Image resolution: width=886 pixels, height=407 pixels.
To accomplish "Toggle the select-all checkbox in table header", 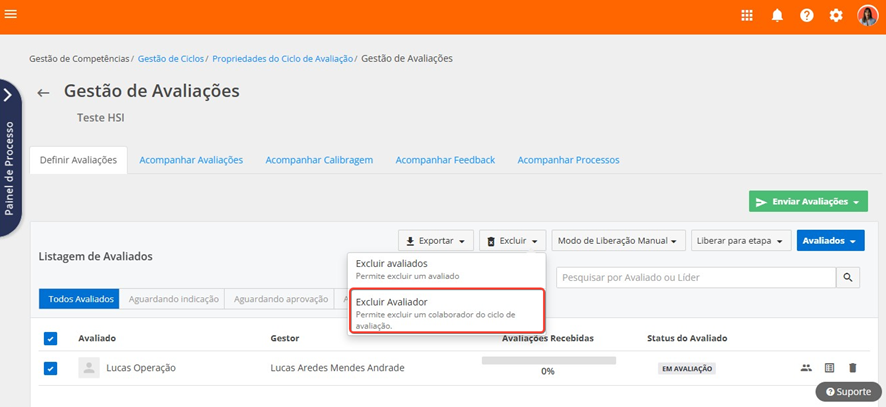I will pyautogui.click(x=51, y=338).
